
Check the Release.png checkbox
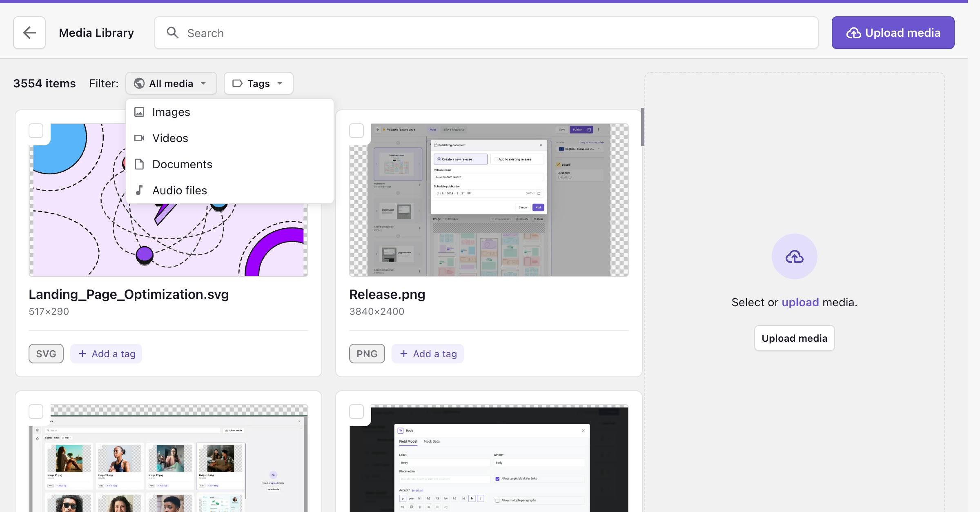coord(356,131)
